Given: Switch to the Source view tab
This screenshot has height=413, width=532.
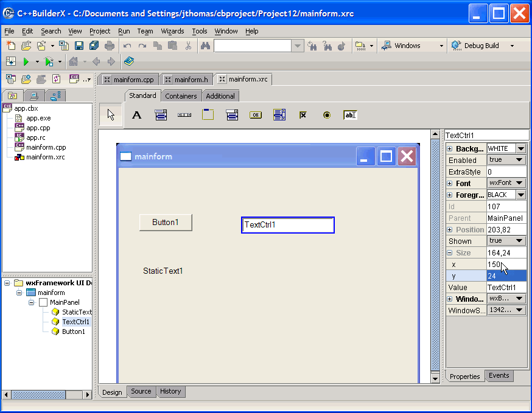Looking at the screenshot, I should pyautogui.click(x=141, y=391).
